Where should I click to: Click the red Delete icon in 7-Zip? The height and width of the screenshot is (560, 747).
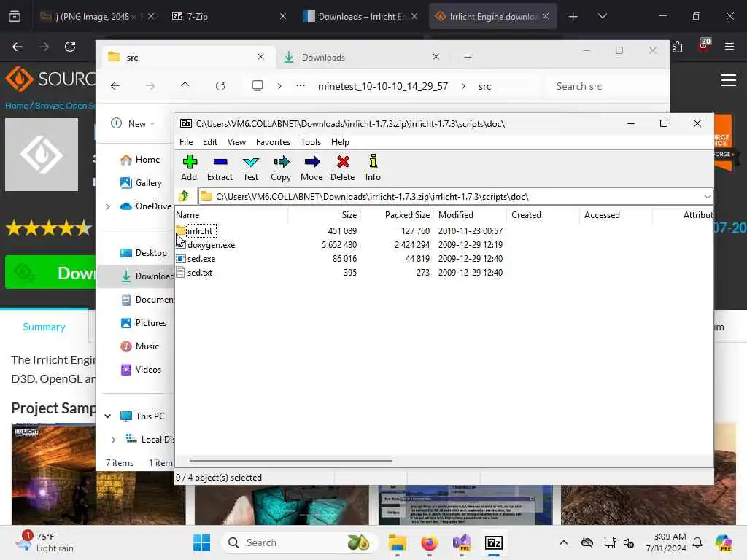click(x=343, y=168)
